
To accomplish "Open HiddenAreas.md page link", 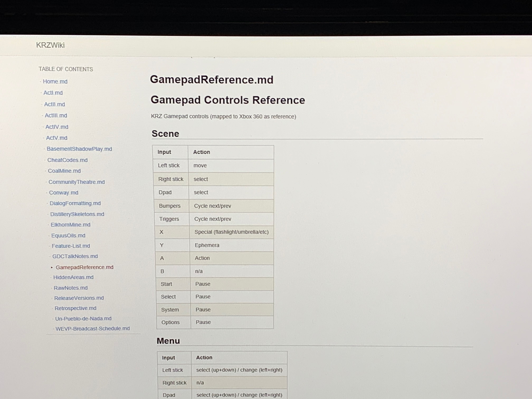I will [x=73, y=277].
